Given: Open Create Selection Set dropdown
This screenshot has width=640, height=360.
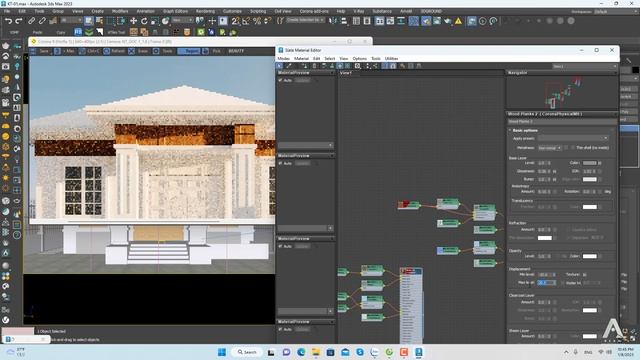Looking at the screenshot, I should click(x=306, y=20).
